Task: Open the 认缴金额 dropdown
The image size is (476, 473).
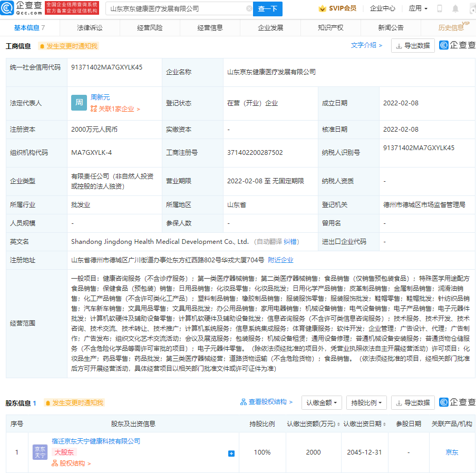Action: click(x=319, y=402)
